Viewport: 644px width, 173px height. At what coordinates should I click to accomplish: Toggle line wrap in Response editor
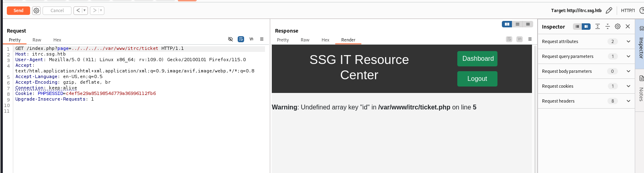tap(509, 39)
